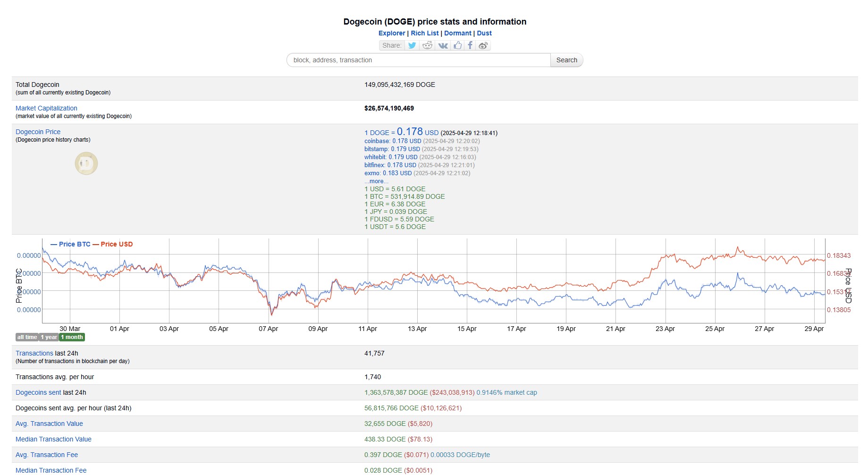Set chart range to 1 year
Viewport: 868px width, 475px height.
(x=49, y=337)
